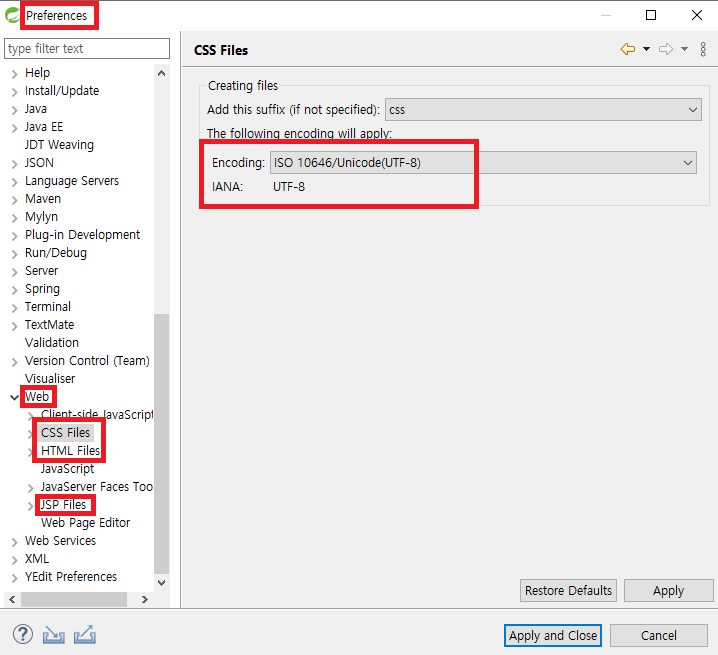
Task: Expand the Java preferences node
Action: (14, 110)
